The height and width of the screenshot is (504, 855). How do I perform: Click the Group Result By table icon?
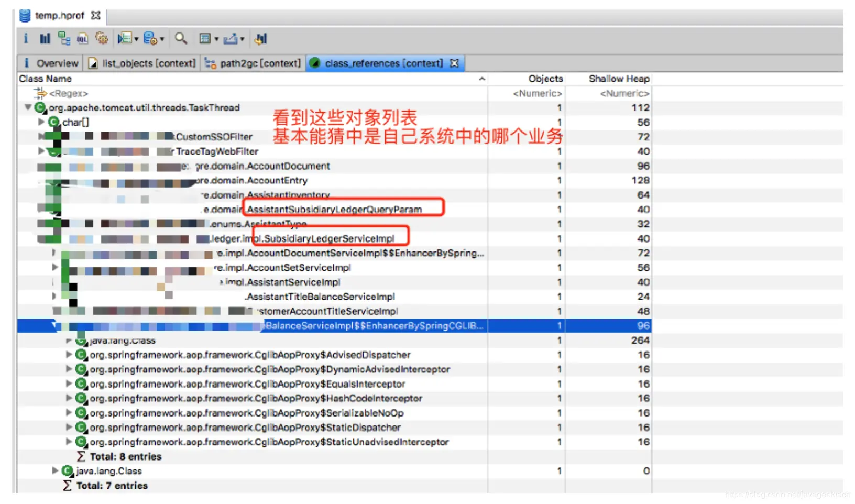(205, 38)
